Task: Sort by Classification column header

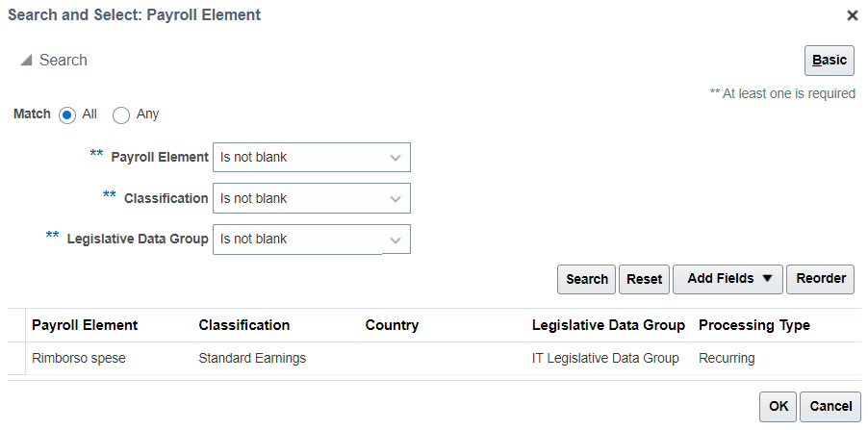Action: click(x=244, y=325)
